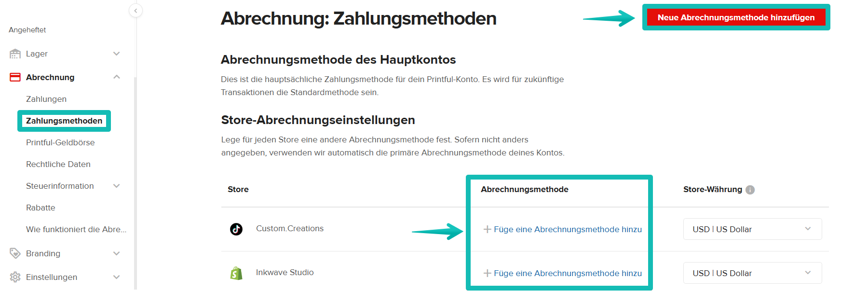Click the info icon beside Store-Währung header
Image resolution: width=868 pixels, height=292 pixels.
tap(750, 190)
